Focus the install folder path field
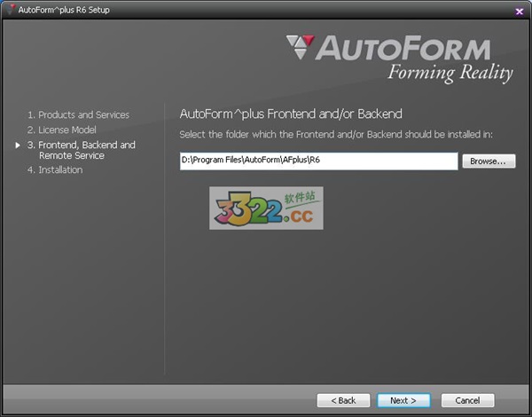 click(318, 161)
